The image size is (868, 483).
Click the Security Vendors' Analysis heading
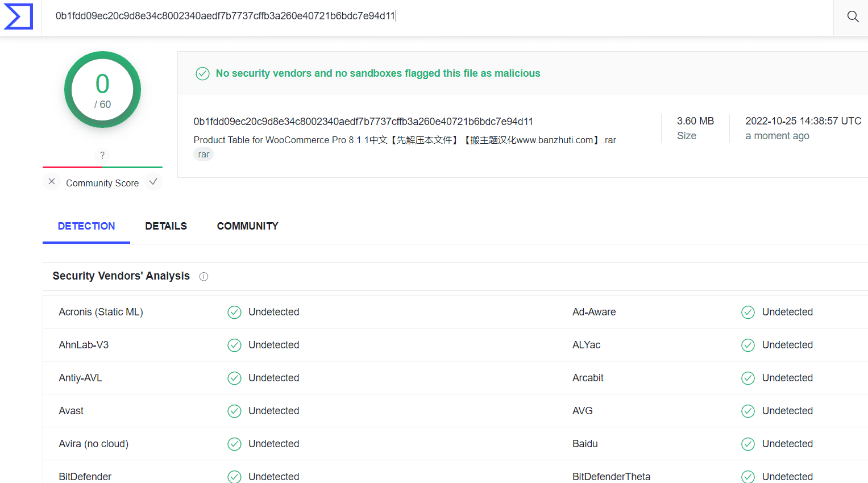coord(121,276)
